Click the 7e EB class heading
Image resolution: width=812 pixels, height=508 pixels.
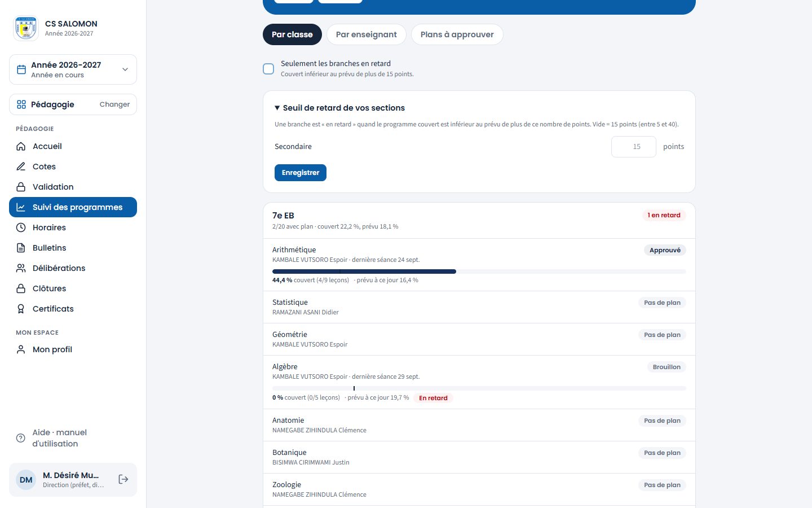[283, 215]
